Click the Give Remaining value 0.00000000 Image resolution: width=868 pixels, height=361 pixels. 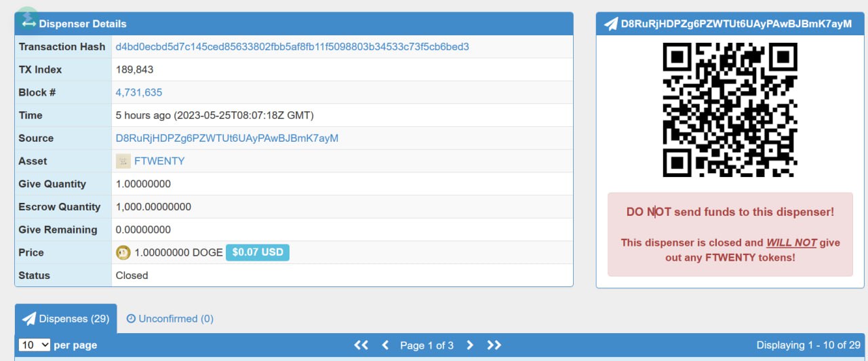(143, 229)
